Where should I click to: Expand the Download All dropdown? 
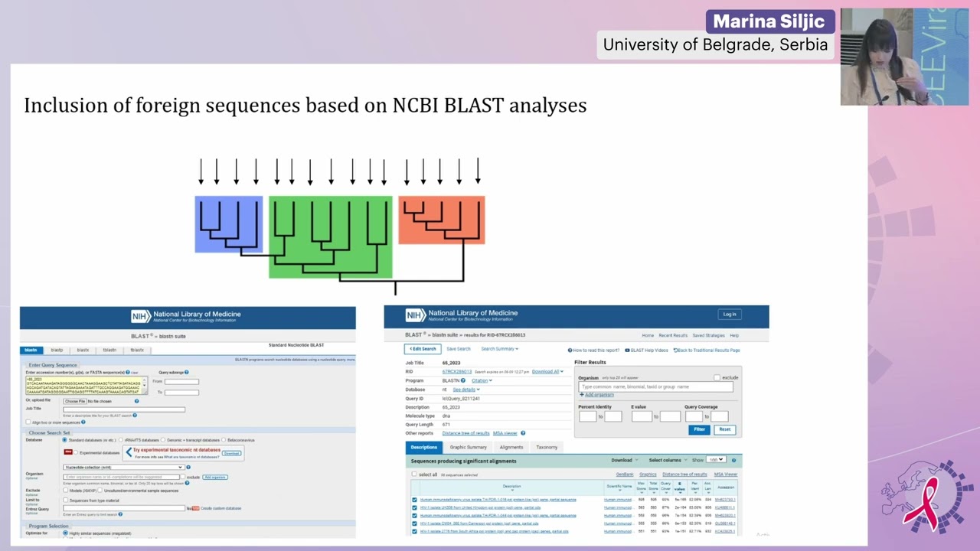pos(547,372)
